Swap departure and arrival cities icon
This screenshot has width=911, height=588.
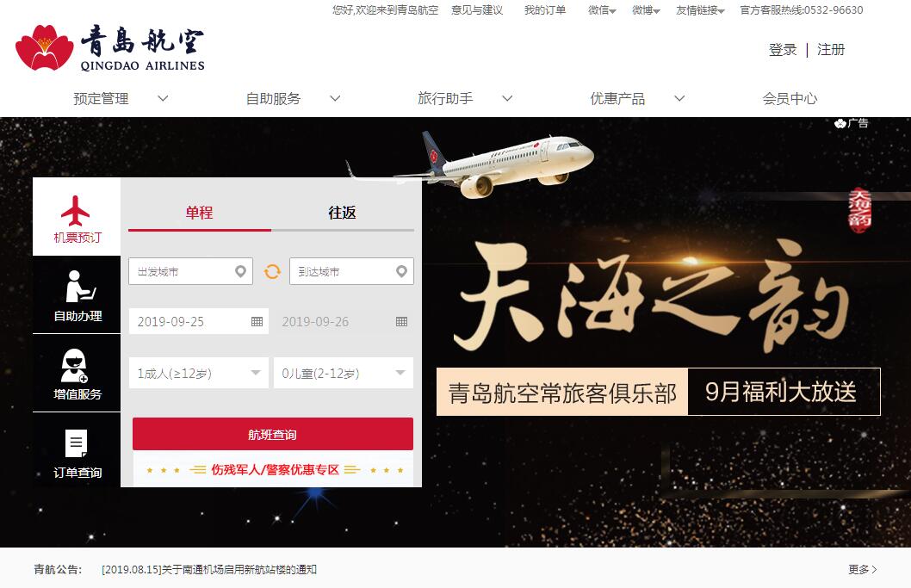(x=272, y=271)
